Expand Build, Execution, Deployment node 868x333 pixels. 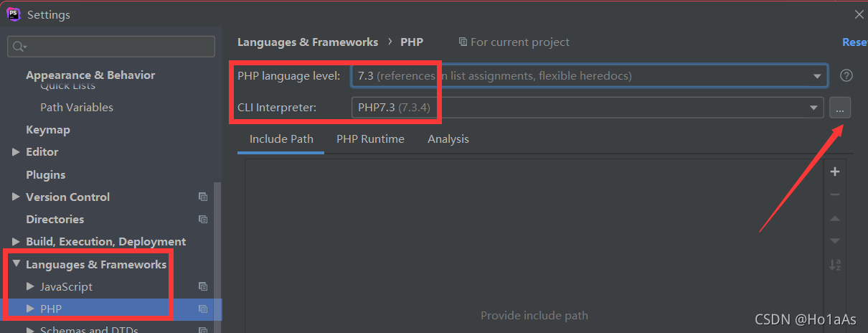pos(16,242)
